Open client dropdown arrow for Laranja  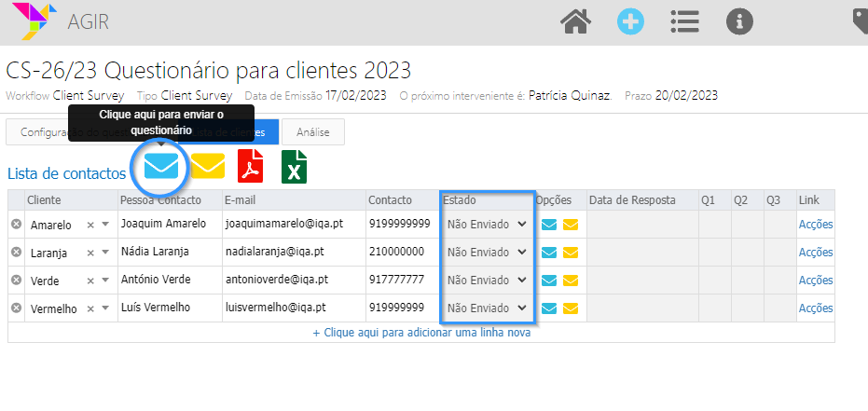(105, 253)
